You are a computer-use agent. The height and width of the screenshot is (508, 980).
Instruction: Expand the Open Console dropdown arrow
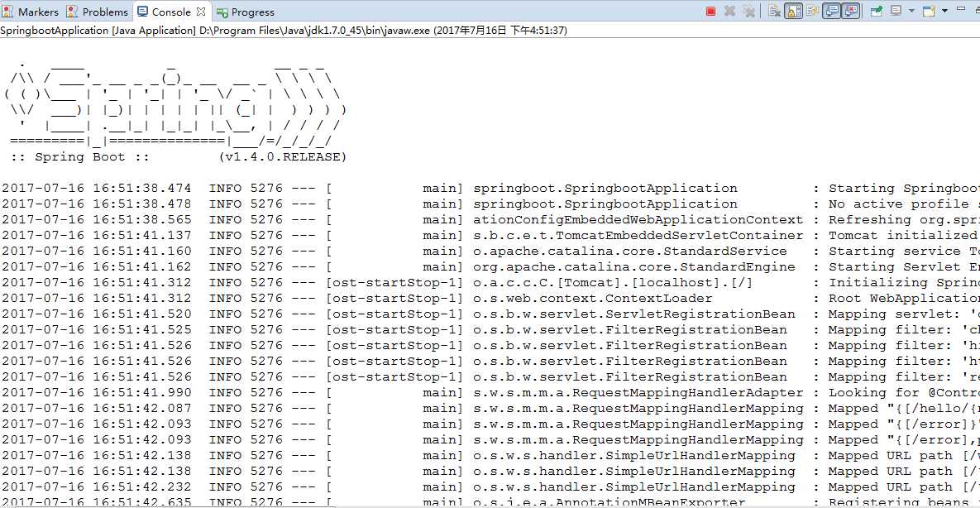tap(944, 11)
